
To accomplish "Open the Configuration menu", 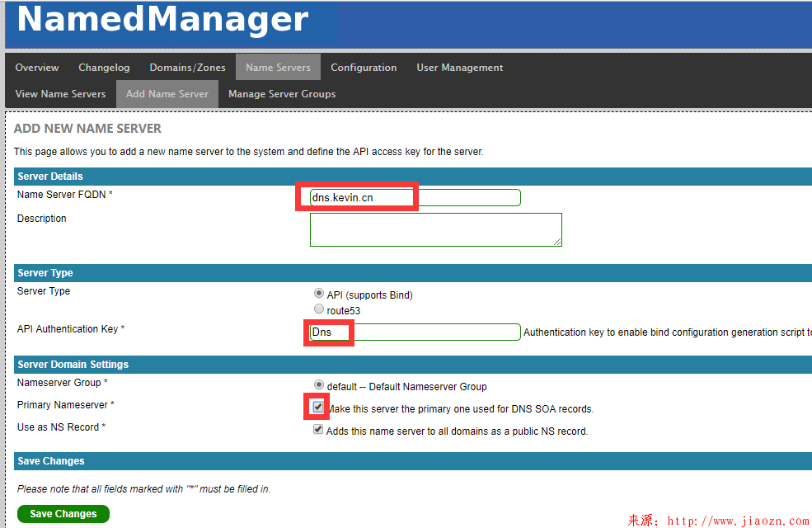I will [364, 68].
